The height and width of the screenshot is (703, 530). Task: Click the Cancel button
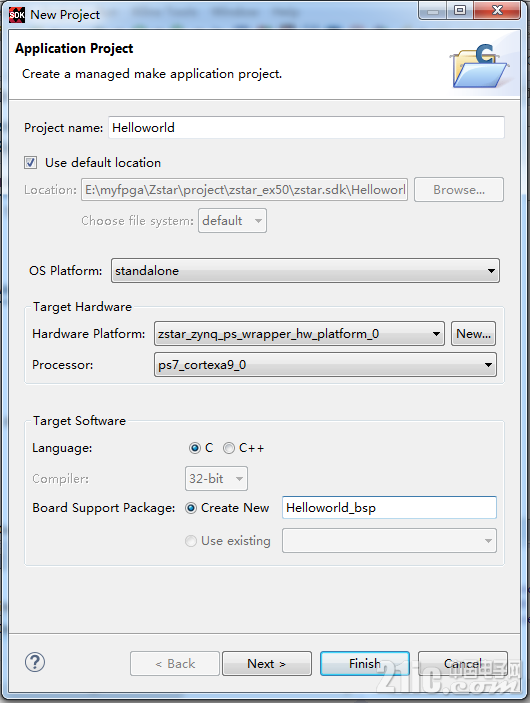tap(463, 664)
